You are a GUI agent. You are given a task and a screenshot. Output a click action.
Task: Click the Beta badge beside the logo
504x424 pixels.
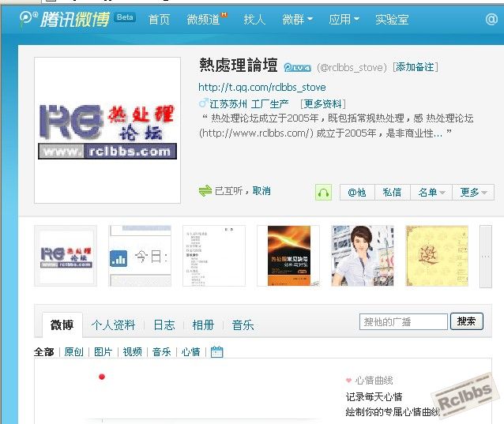point(125,17)
